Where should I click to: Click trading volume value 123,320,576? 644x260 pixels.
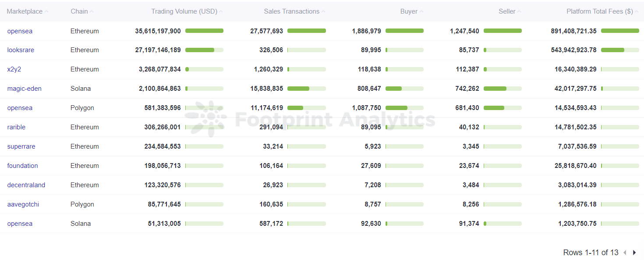coord(163,185)
